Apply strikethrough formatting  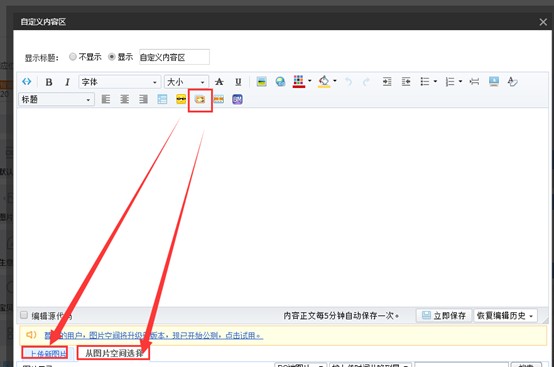click(x=219, y=82)
